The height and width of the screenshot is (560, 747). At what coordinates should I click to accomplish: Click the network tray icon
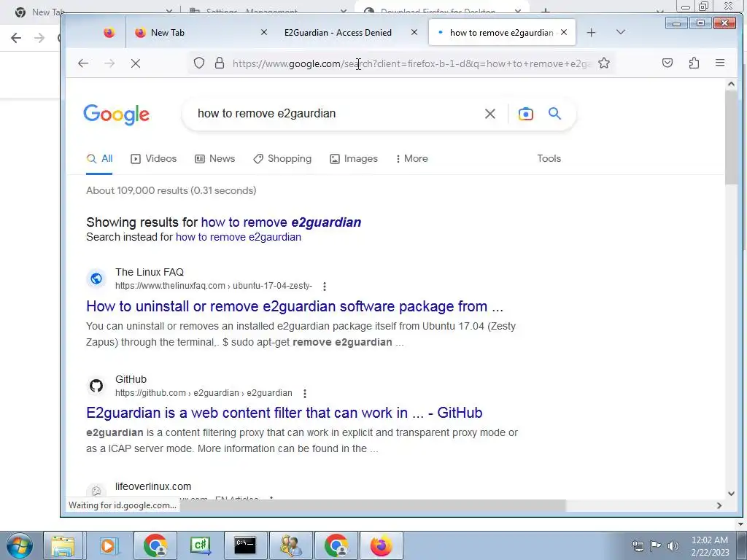(x=638, y=545)
